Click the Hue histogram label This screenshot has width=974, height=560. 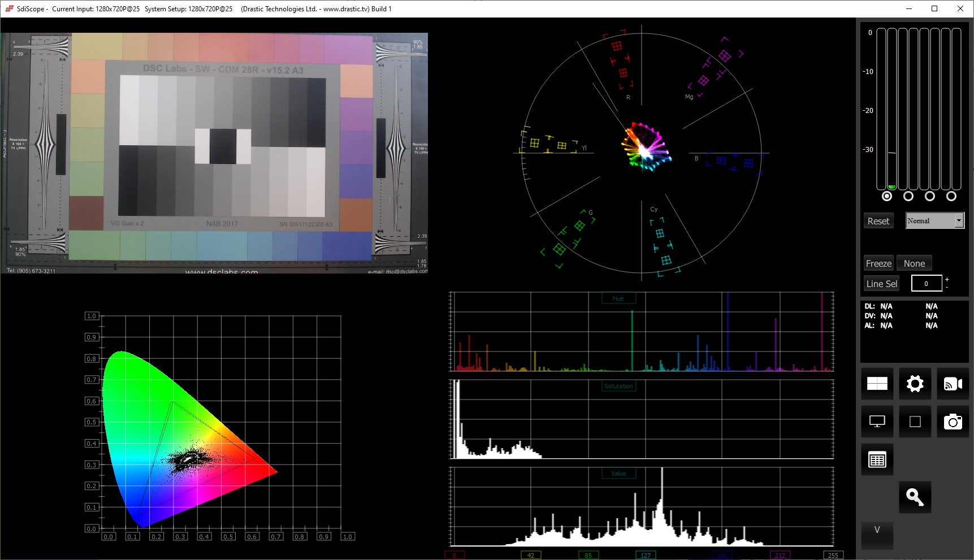click(618, 298)
